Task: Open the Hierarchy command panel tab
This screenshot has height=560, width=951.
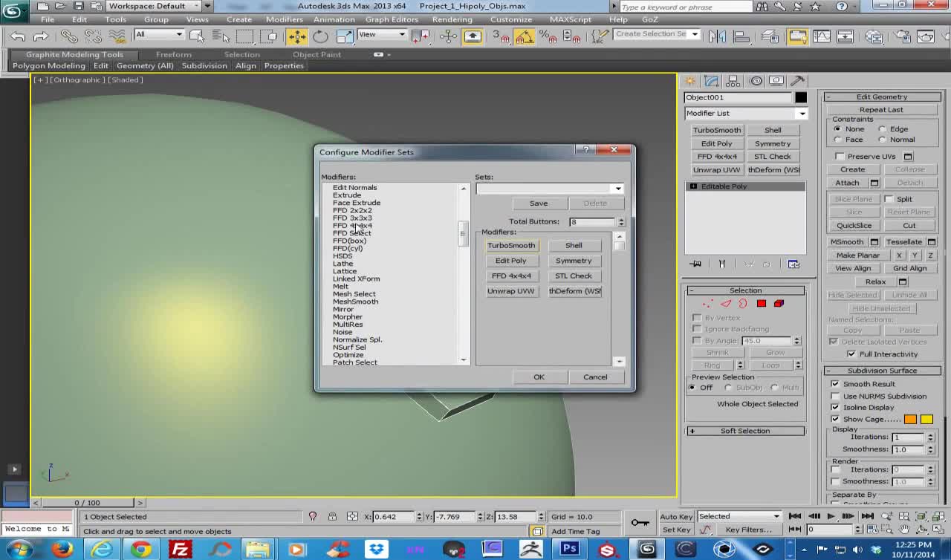Action: click(733, 81)
